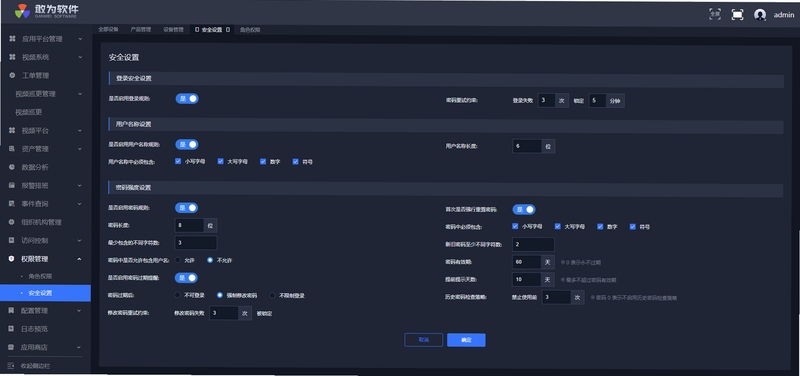Viewport: 800px width, 376px height.
Task: Click the 登录失败 count input field
Action: [x=546, y=101]
